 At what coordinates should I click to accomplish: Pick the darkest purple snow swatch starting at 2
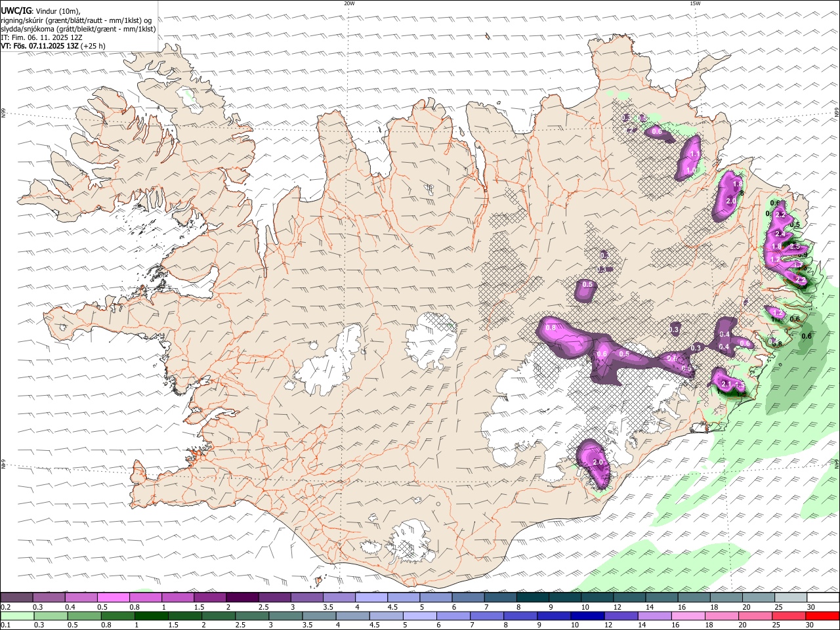click(x=242, y=598)
